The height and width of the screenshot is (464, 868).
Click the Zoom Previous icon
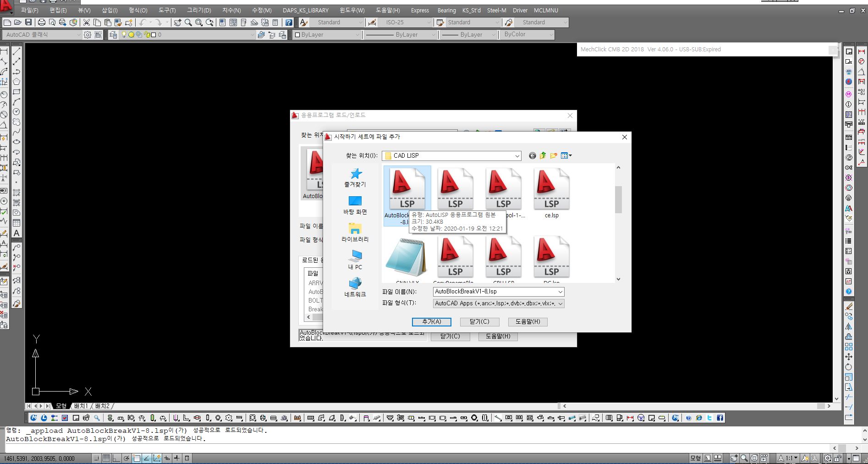209,22
